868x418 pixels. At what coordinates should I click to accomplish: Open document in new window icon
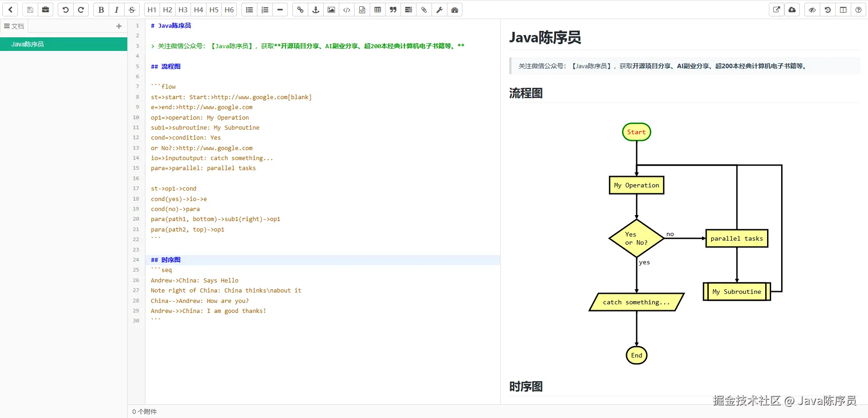point(777,10)
